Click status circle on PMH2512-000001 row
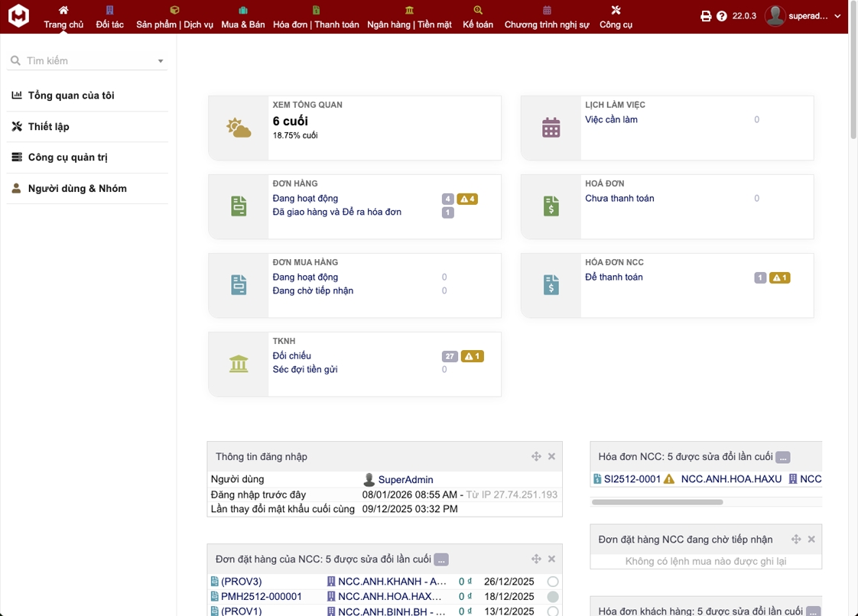The height and width of the screenshot is (616, 858). tap(553, 596)
